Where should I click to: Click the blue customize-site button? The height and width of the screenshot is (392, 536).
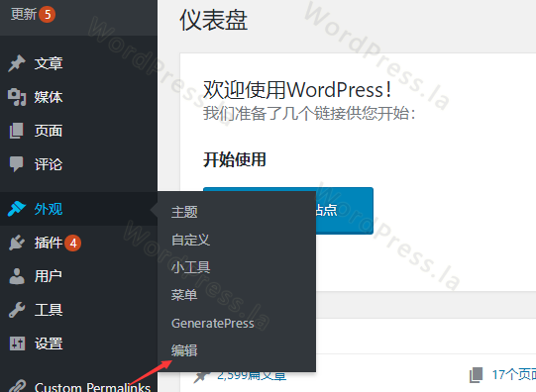click(x=344, y=210)
